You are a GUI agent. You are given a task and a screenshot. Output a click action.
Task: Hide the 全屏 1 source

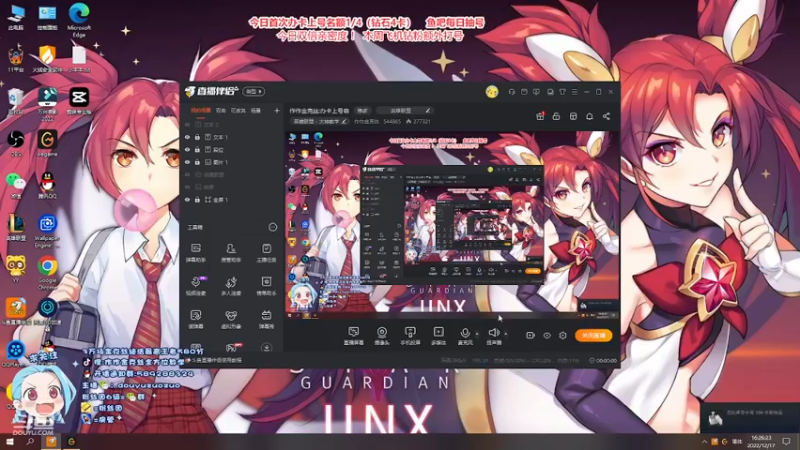(187, 200)
